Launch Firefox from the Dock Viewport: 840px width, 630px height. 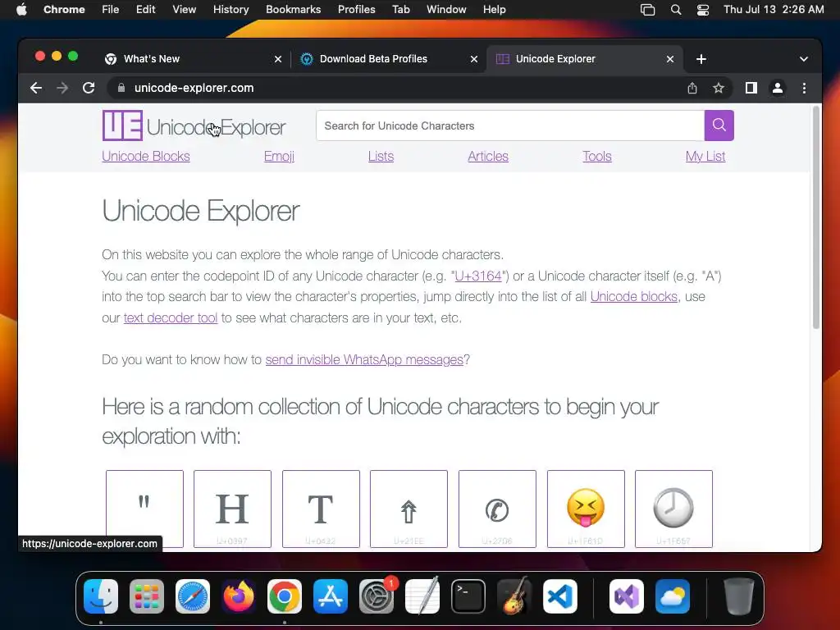point(239,596)
